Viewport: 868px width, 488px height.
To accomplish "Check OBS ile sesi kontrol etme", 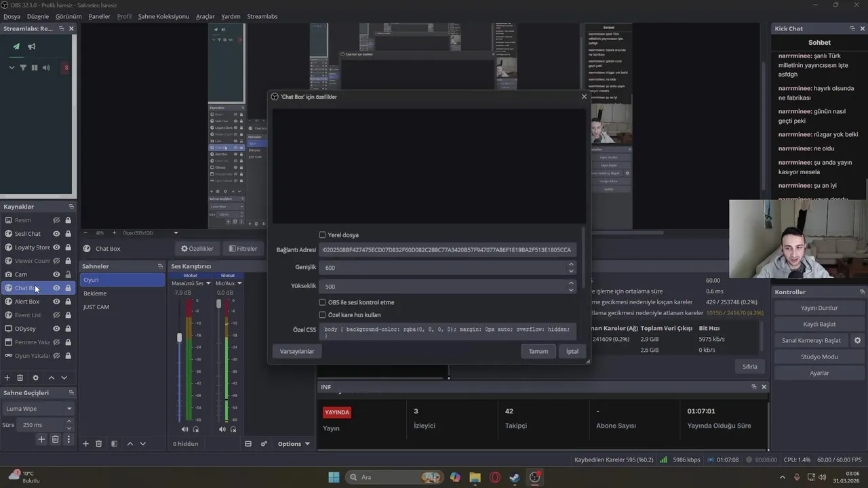I will pyautogui.click(x=322, y=302).
